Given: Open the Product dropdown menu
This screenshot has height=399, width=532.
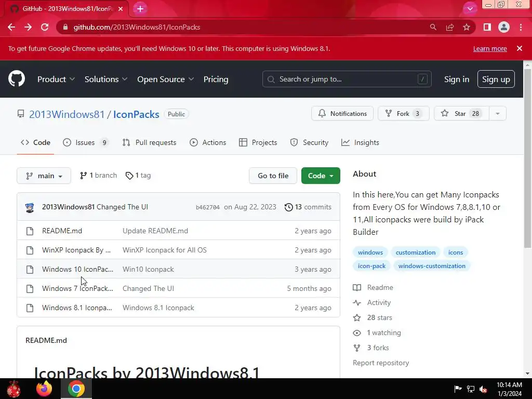Looking at the screenshot, I should (56, 79).
